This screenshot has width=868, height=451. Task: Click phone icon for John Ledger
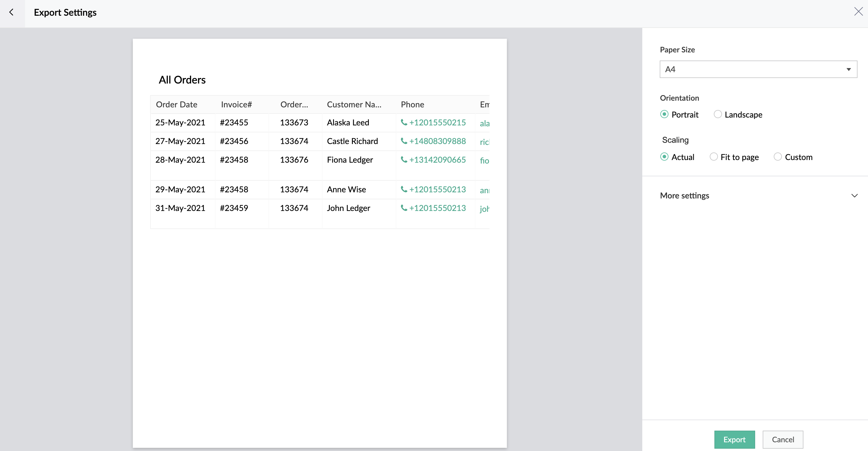click(404, 208)
